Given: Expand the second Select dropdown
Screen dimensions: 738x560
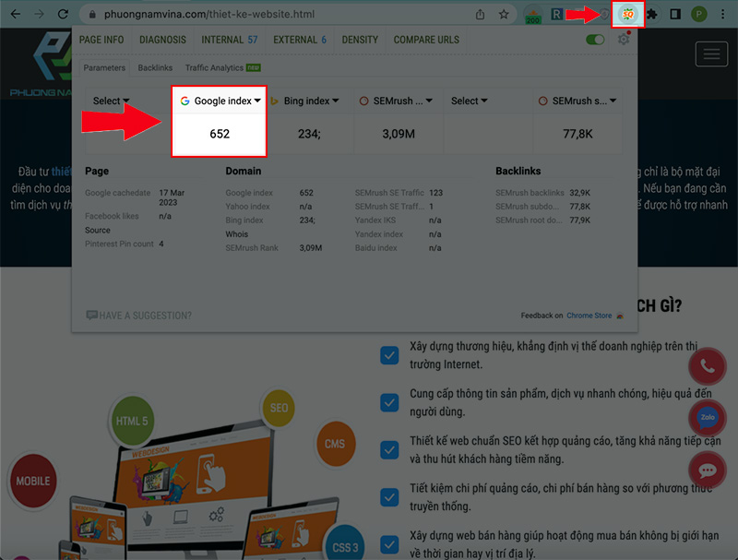Looking at the screenshot, I should pos(470,101).
